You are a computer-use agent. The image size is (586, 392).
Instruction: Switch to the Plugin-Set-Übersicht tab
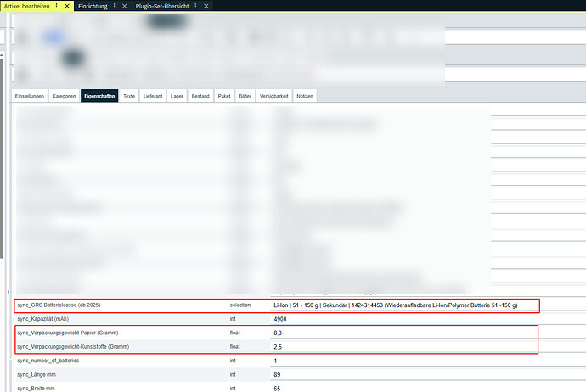click(161, 6)
